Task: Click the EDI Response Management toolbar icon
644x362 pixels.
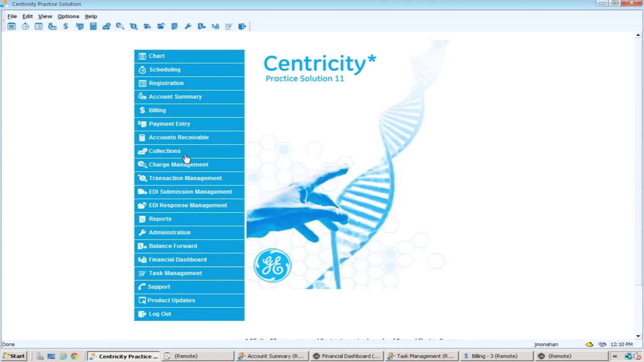Action: tap(161, 26)
